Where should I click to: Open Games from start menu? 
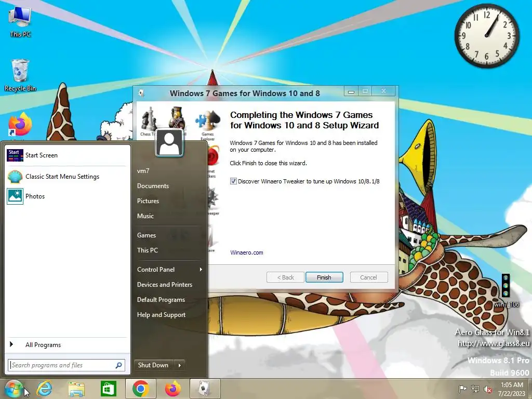pos(147,235)
